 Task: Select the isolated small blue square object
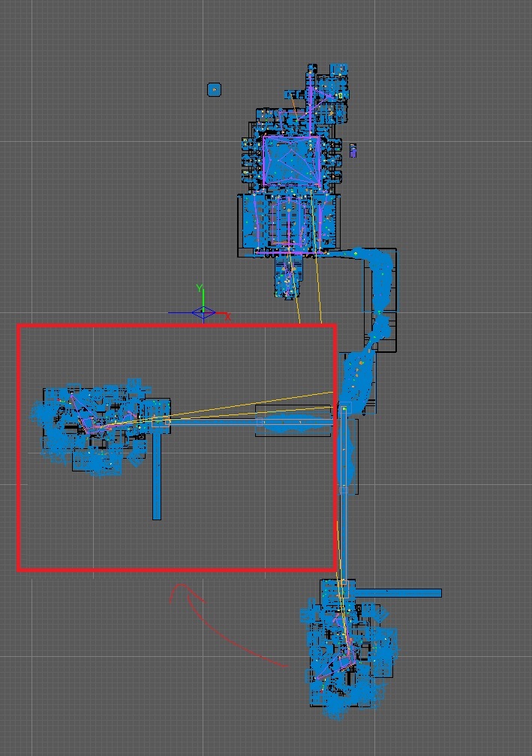[214, 90]
